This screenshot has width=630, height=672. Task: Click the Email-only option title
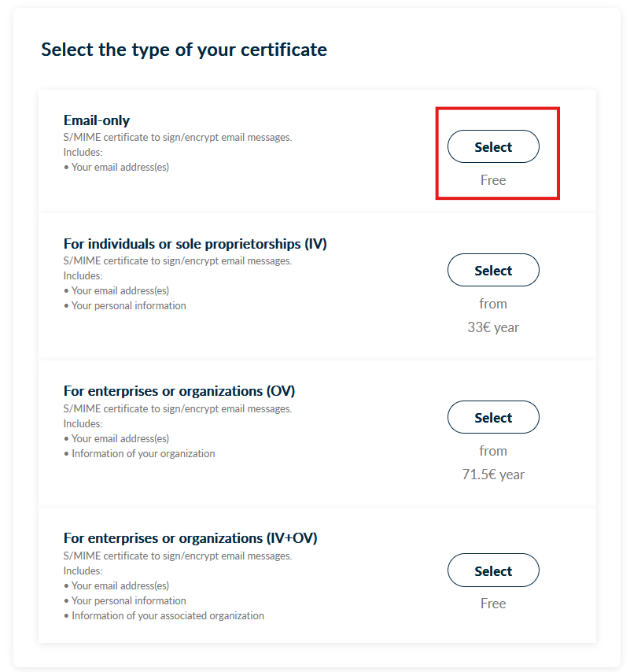click(x=97, y=120)
